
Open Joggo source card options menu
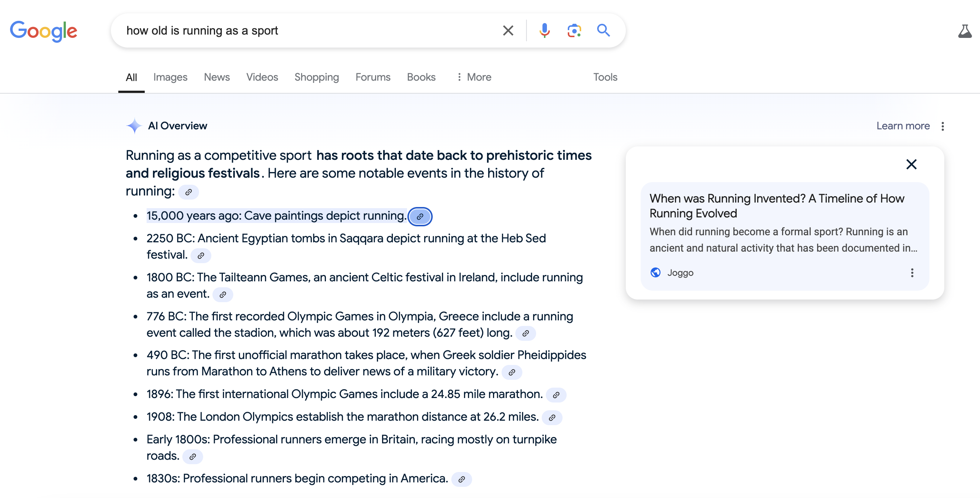(912, 272)
